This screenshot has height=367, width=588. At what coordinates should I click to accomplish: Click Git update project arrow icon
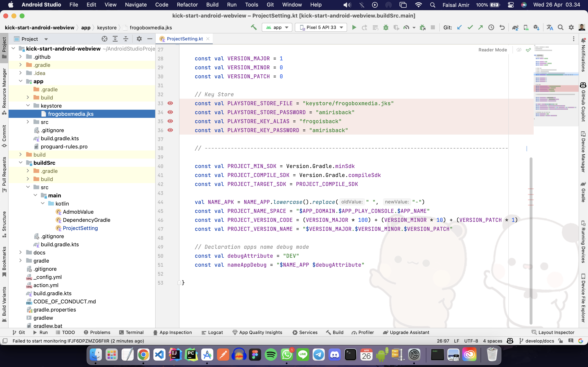[459, 28]
